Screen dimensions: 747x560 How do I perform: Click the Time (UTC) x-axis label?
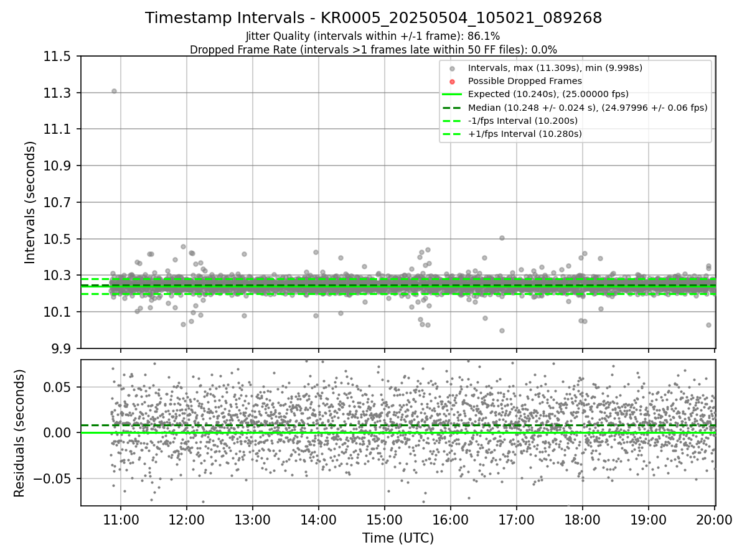(398, 538)
